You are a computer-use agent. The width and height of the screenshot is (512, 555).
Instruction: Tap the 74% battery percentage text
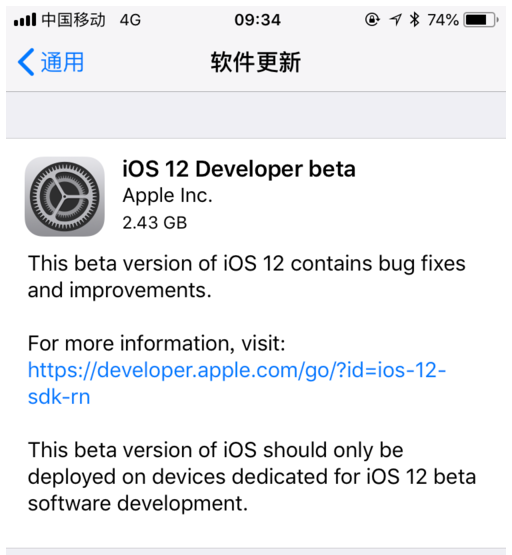[443, 20]
